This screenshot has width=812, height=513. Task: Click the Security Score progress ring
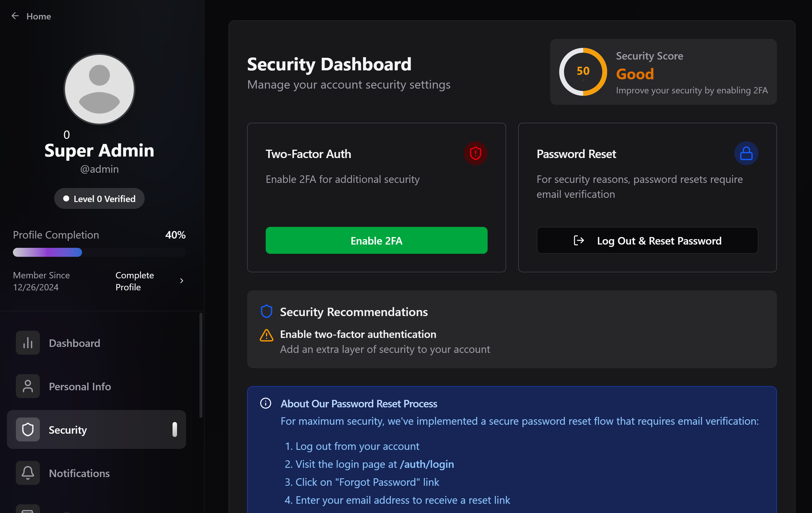(x=583, y=72)
